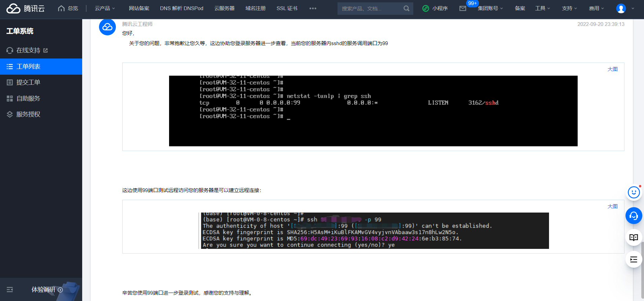
Task: Click the 在线支持 external link icon
Action: (45, 50)
